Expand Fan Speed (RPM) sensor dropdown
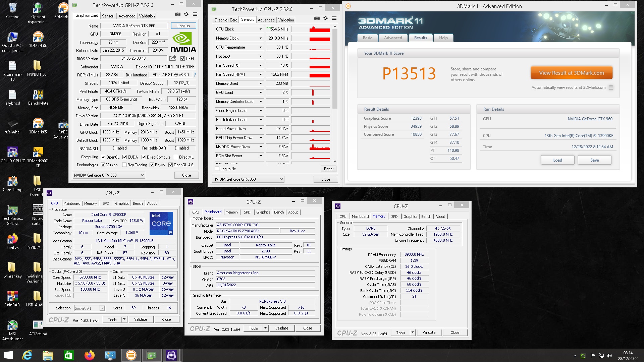Screen dimensions: 644x362 click(261, 74)
